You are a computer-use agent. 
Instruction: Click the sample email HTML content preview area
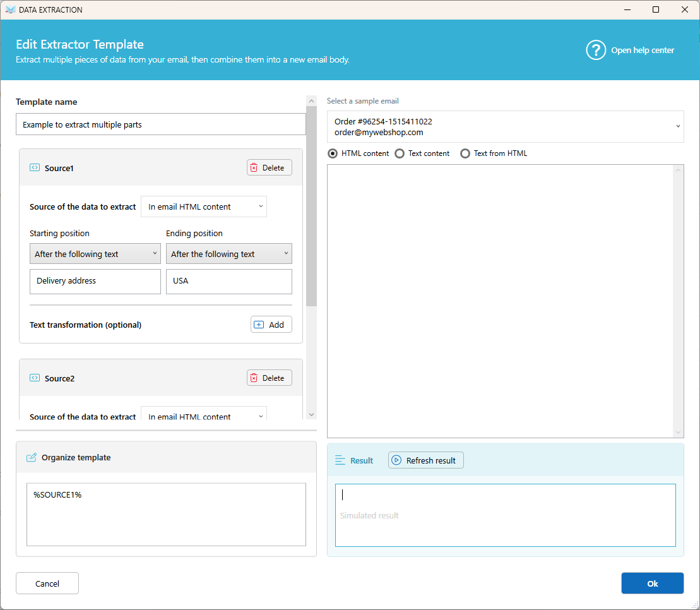[x=500, y=301]
